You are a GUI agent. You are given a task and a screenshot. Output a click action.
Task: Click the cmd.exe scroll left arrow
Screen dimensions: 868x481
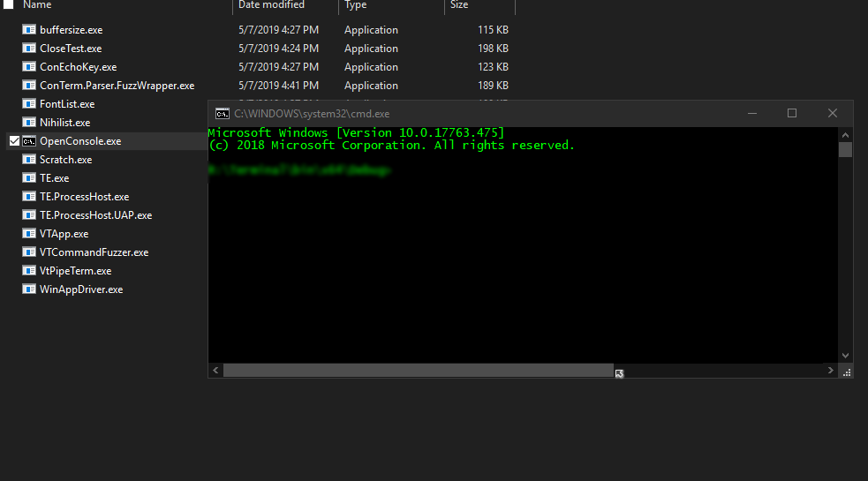click(x=215, y=371)
